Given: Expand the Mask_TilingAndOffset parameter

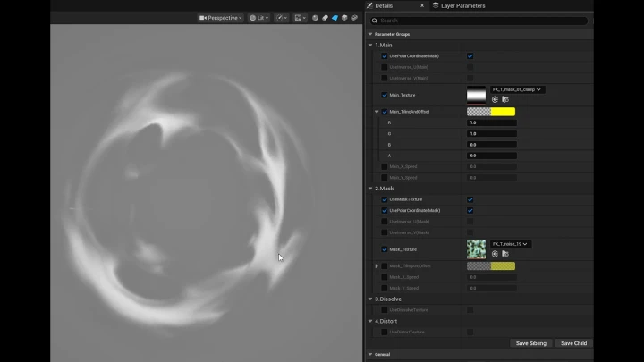Looking at the screenshot, I should coord(377,265).
